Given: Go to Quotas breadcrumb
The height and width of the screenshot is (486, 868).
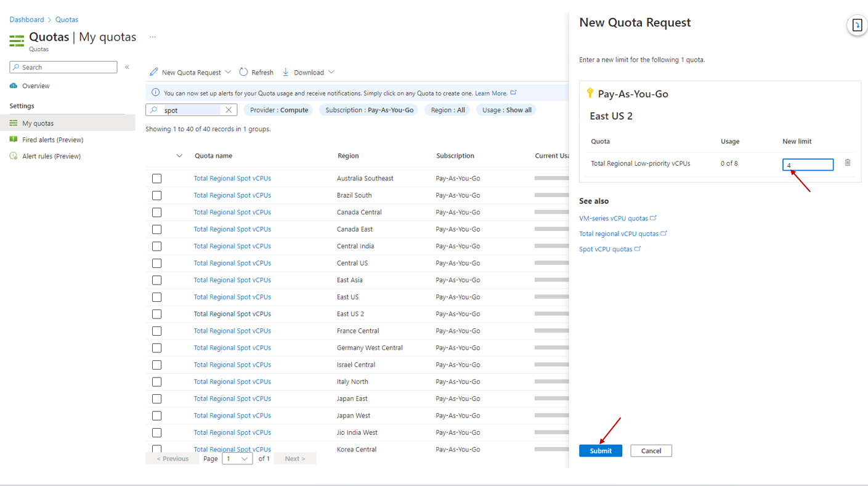Looking at the screenshot, I should point(67,20).
